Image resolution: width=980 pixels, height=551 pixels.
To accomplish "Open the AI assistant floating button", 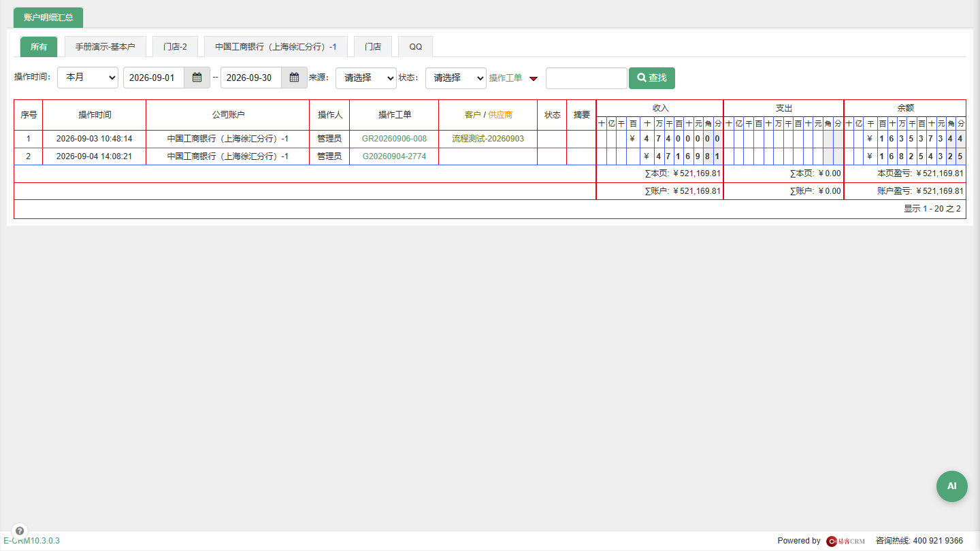I will 951,486.
